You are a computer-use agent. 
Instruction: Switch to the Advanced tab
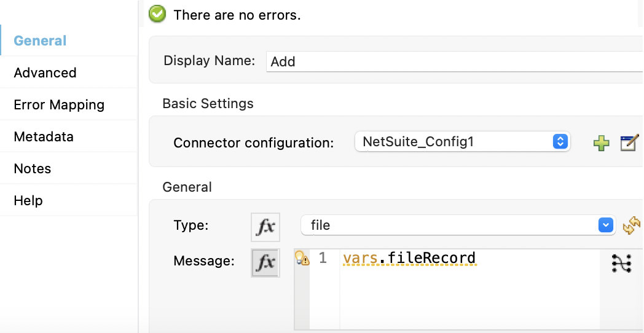click(x=45, y=72)
